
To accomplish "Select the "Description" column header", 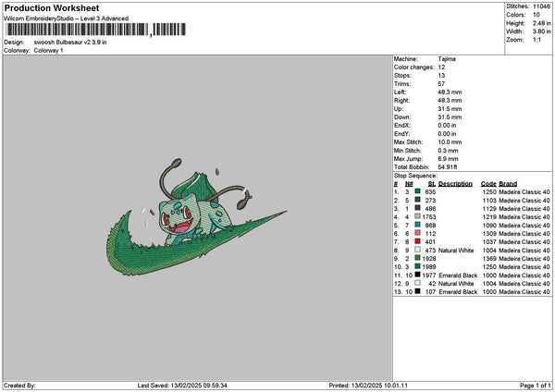I will [x=455, y=184].
